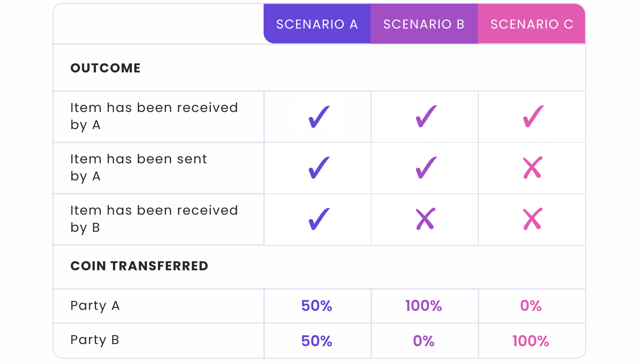Click Party A 100% value in Scenario B
This screenshot has width=639, height=364.
pyautogui.click(x=423, y=306)
